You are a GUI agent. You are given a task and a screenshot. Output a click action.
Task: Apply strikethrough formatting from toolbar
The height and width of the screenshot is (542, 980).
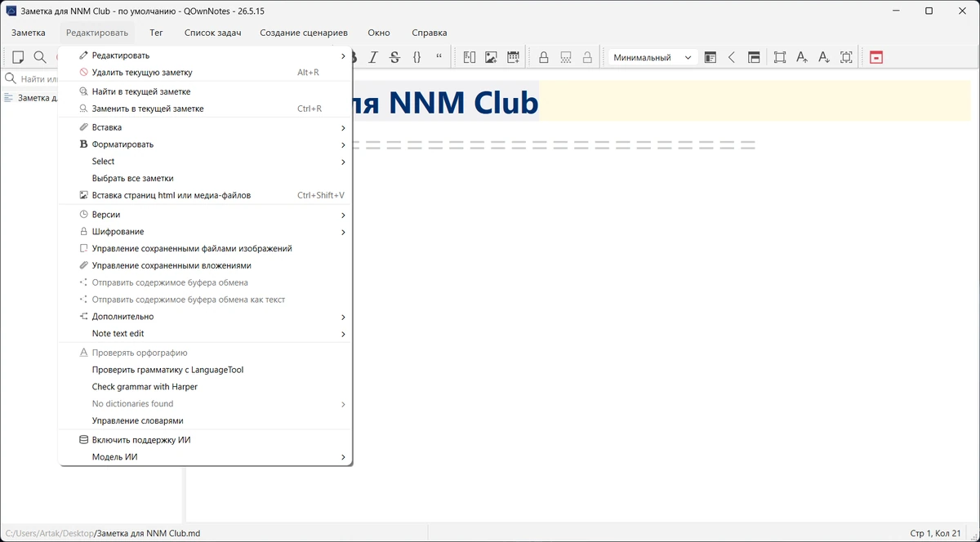(394, 57)
